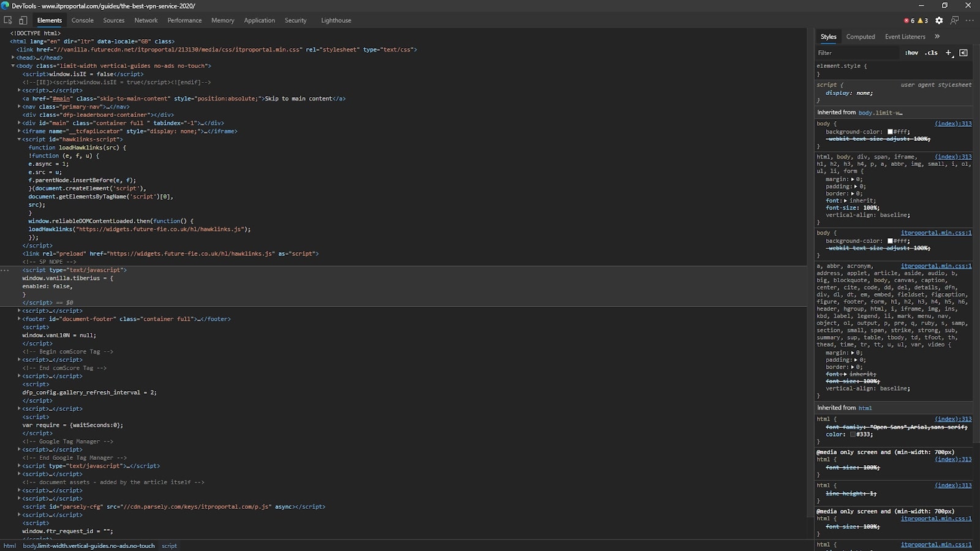Collapse the hawklinks-script script node
The width and height of the screenshot is (980, 551).
[x=19, y=139]
